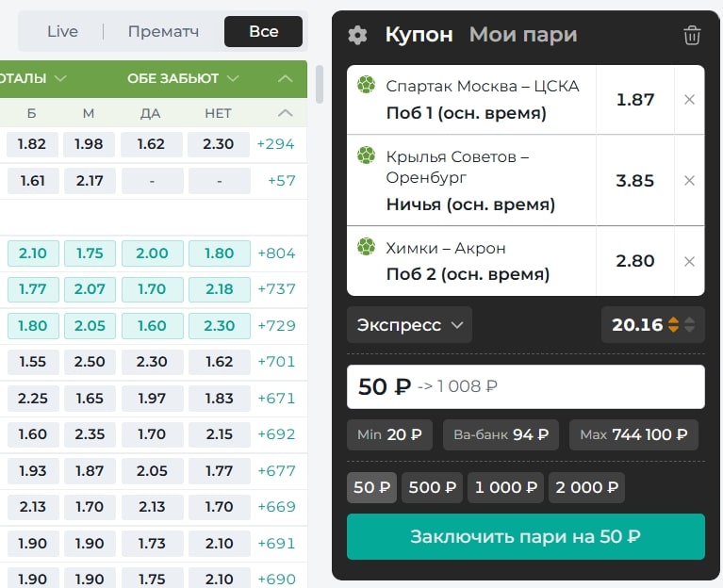
Task: Select odds 2.25 in the +671 row
Action: (x=32, y=399)
